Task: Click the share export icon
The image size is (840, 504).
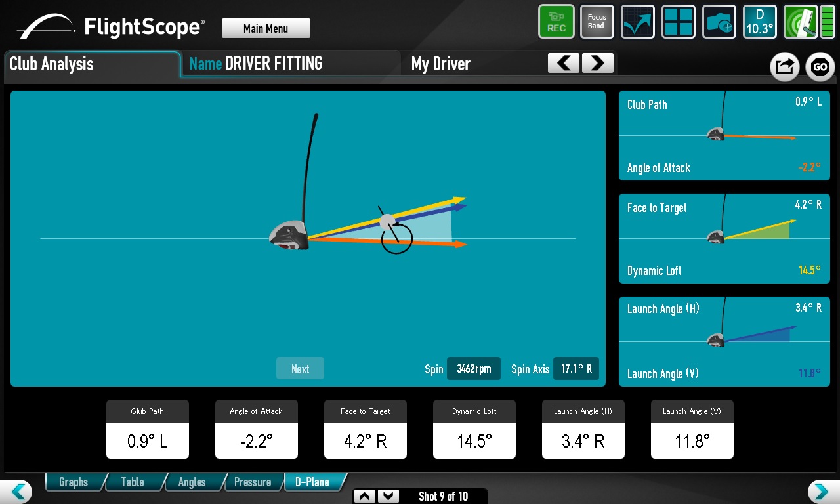Action: (x=784, y=66)
